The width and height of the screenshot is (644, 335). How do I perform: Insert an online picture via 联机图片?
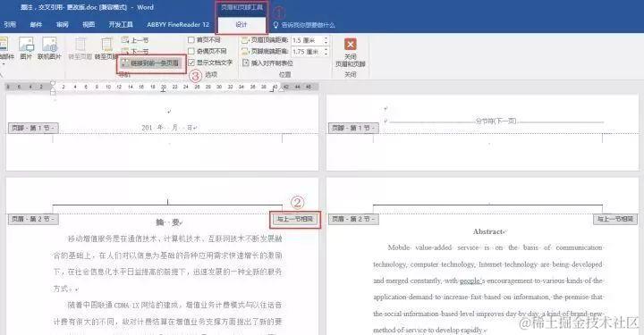coord(49,48)
